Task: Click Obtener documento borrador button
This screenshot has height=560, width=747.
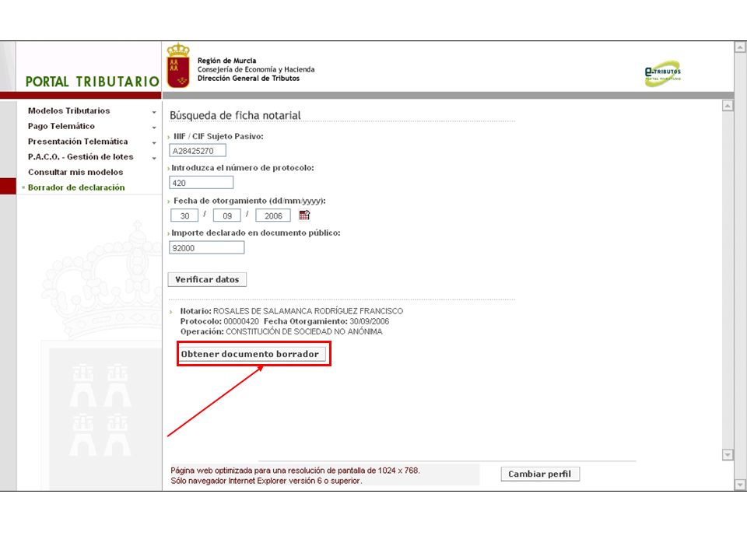Action: tap(251, 354)
